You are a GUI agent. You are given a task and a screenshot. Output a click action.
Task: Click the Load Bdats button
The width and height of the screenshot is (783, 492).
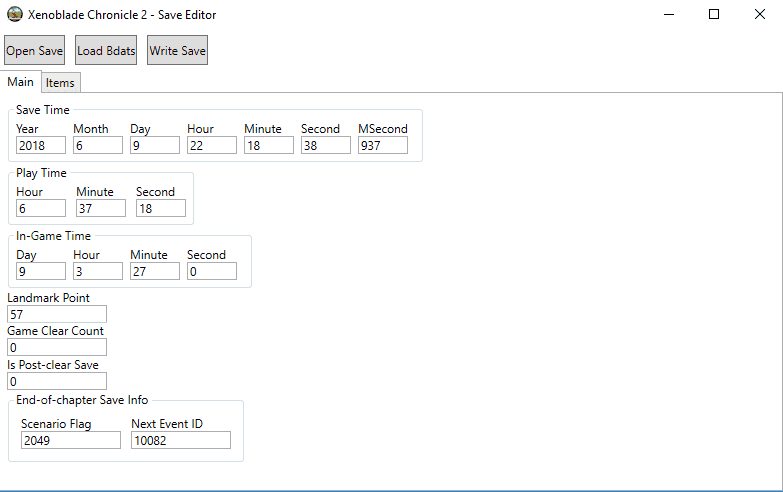pyautogui.click(x=106, y=50)
